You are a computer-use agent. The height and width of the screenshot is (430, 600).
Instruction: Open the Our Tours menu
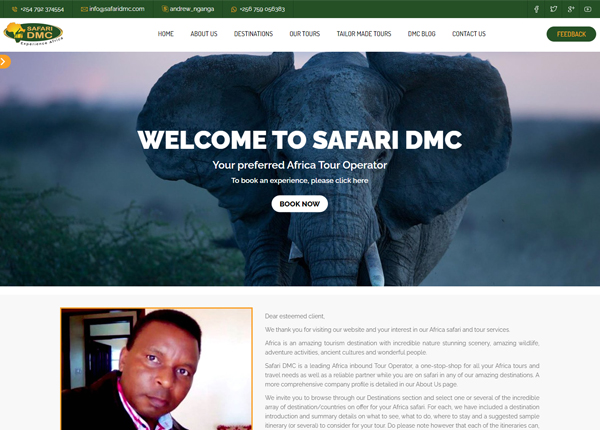[x=305, y=34]
